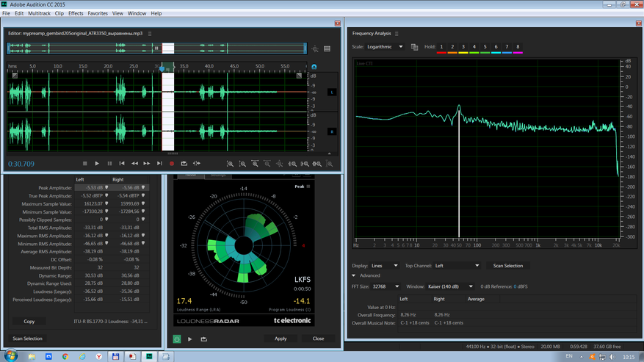644x362 pixels.
Task: Open Window dropdown Kaiser (140 dB)
Action: [x=451, y=286]
